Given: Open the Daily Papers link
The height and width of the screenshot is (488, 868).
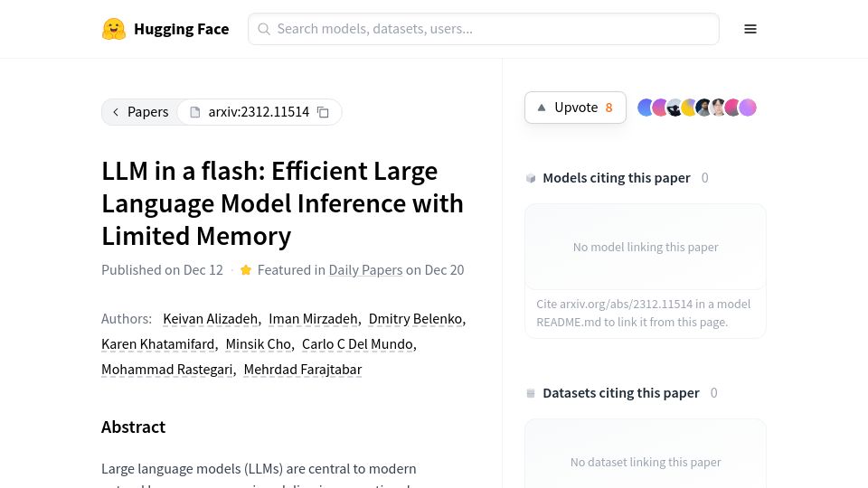Looking at the screenshot, I should 365,270.
